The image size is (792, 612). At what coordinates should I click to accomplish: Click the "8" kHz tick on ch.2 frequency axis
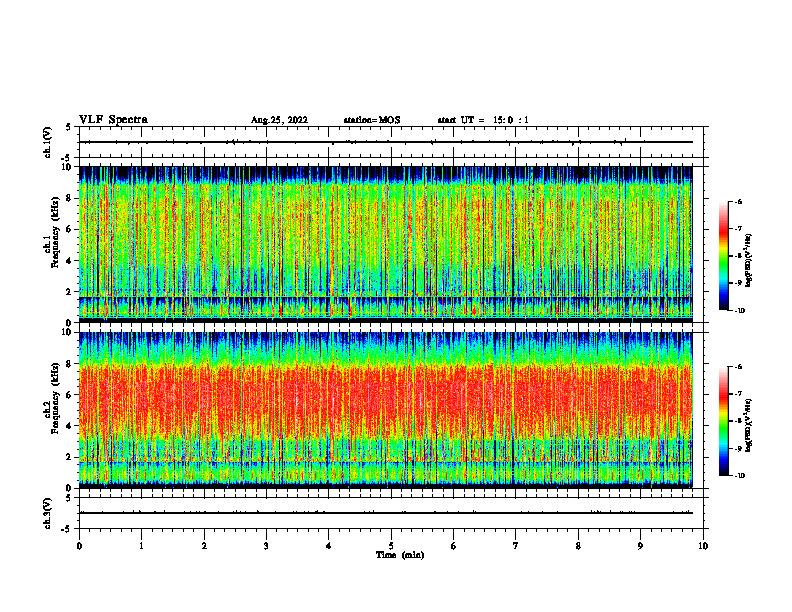pos(70,364)
